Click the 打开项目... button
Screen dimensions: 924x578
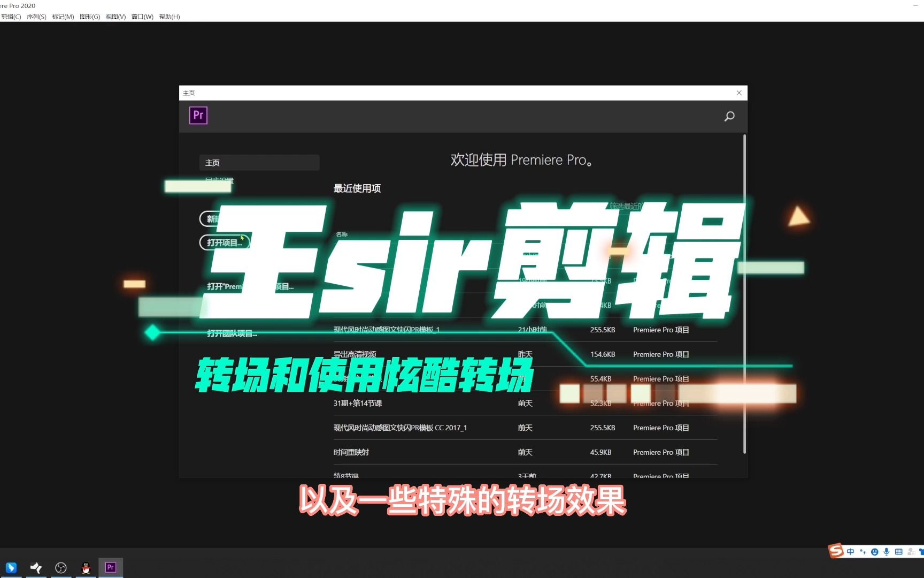coord(225,242)
